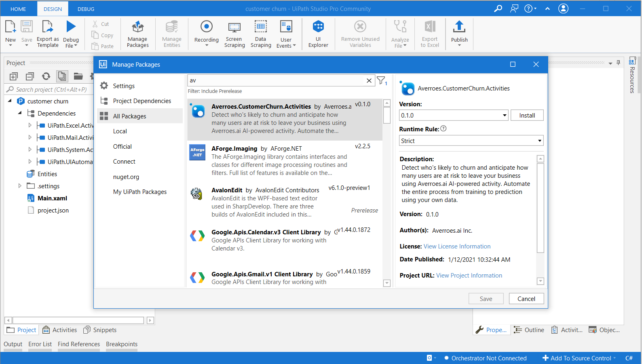This screenshot has width=642, height=364.
Task: Open Version 0.1.0 dropdown
Action: [x=505, y=116]
